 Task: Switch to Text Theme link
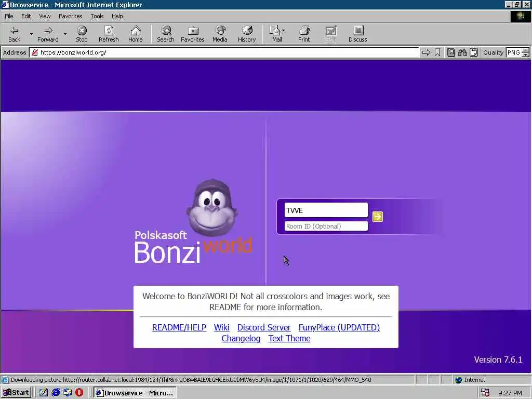(x=289, y=338)
